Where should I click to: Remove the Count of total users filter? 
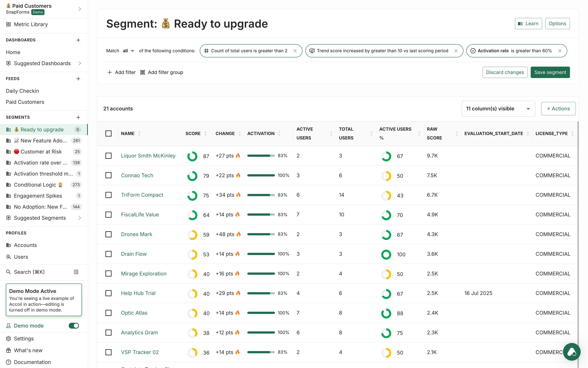click(x=295, y=51)
